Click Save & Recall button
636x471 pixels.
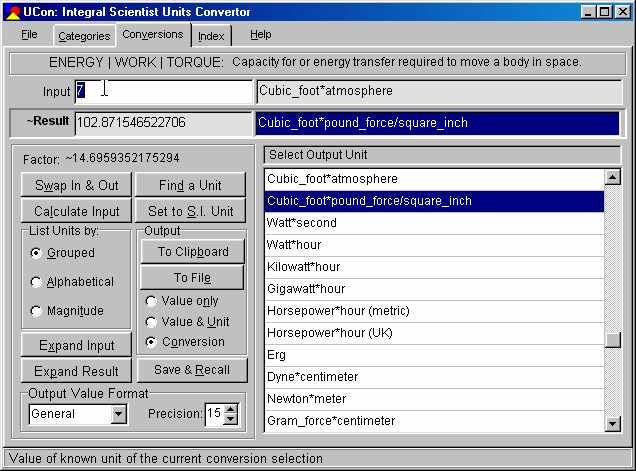192,370
